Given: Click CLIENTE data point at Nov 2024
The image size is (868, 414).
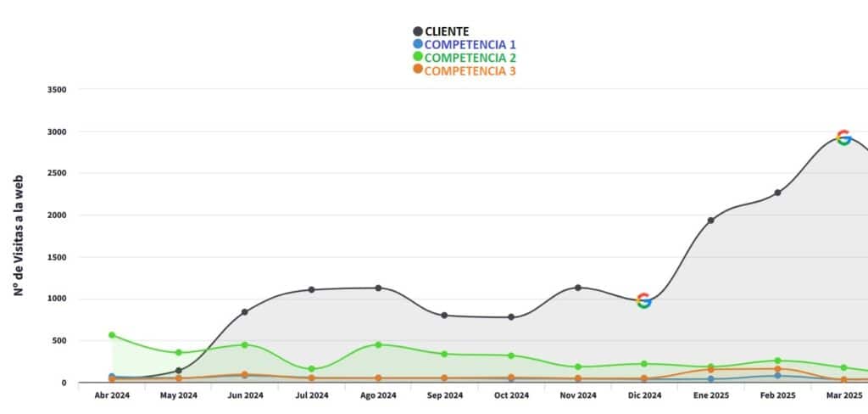Looking at the screenshot, I should click(x=578, y=288).
